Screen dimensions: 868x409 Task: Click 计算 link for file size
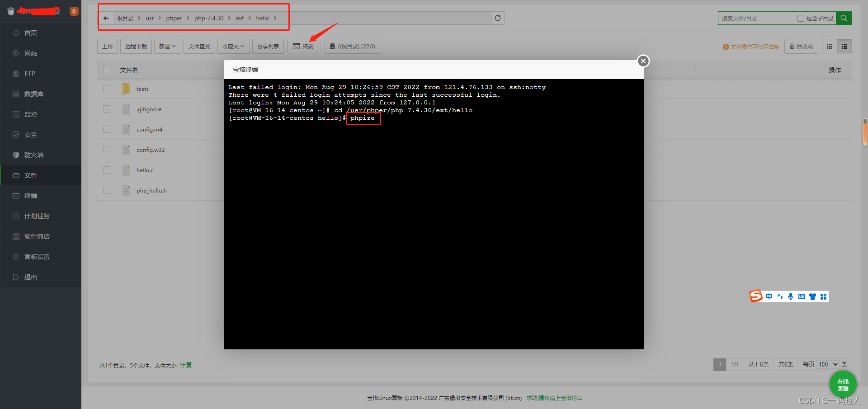coord(186,365)
